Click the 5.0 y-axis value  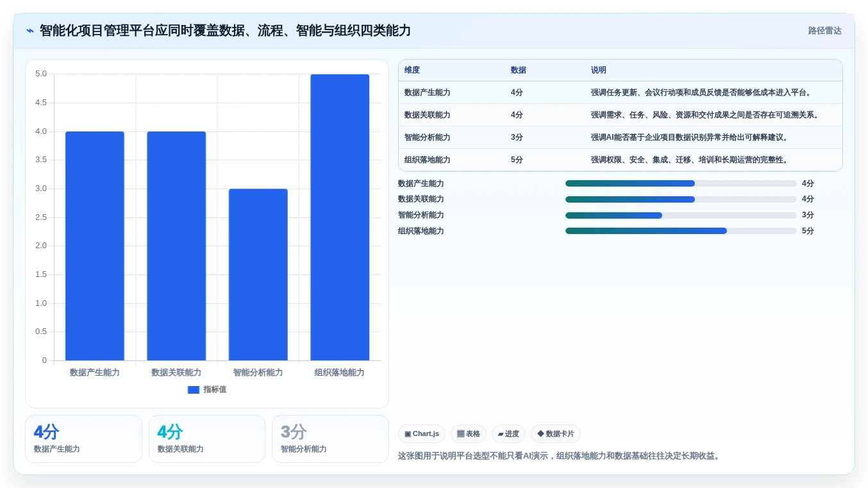click(41, 74)
